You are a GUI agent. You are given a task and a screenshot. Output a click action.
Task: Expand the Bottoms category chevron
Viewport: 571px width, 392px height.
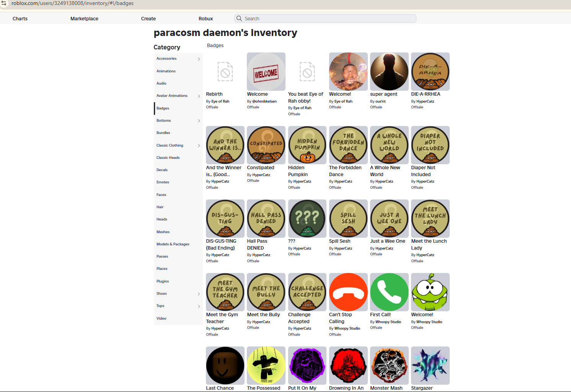pos(199,121)
